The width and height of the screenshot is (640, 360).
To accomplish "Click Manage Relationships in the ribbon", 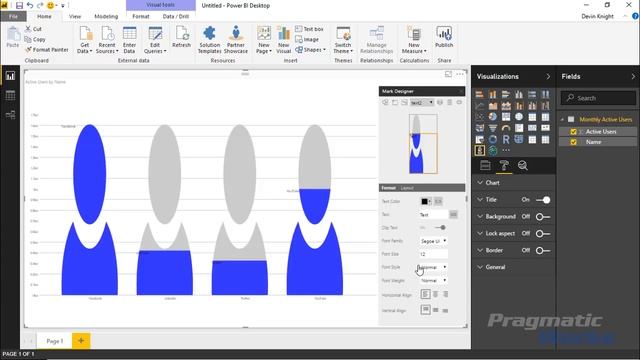I will click(376, 40).
